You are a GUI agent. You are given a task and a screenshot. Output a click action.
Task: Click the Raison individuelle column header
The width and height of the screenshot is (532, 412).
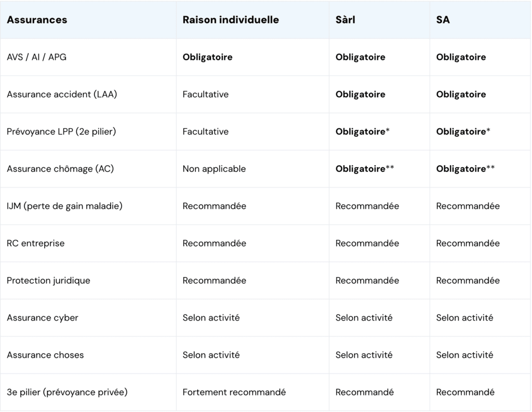[231, 20]
